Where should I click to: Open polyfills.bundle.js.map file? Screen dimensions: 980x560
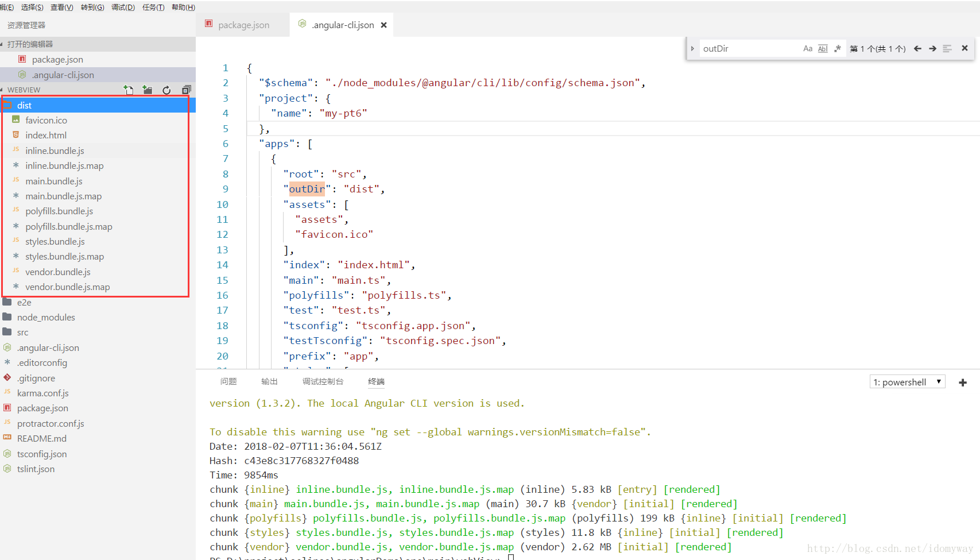[98, 226]
